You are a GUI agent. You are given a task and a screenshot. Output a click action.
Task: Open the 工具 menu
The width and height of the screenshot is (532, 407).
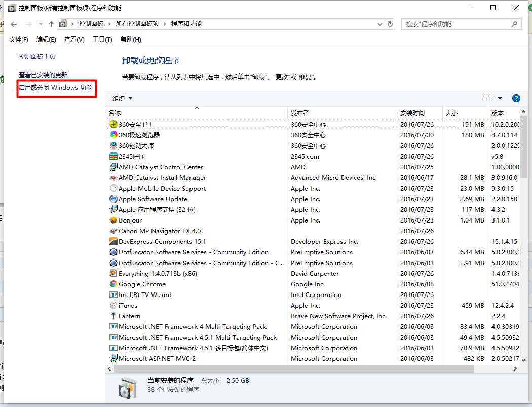(102, 39)
